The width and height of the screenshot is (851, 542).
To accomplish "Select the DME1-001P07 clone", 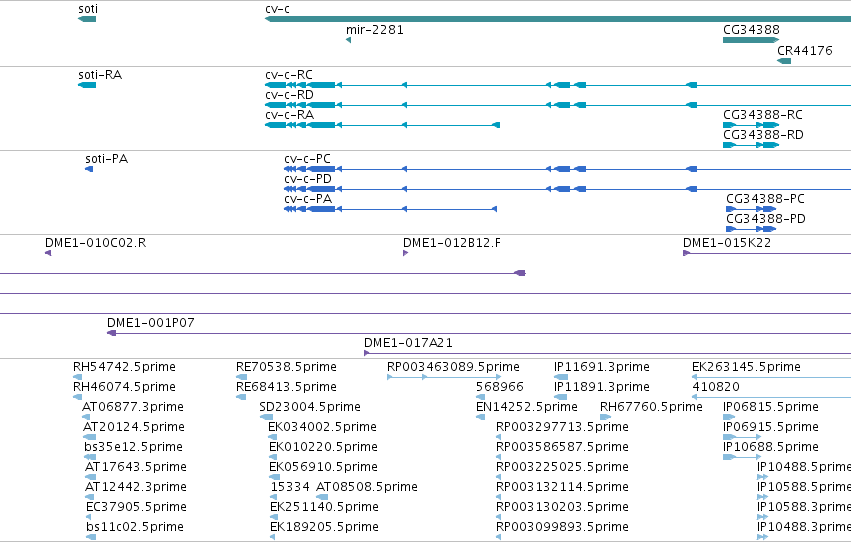I will (x=479, y=334).
